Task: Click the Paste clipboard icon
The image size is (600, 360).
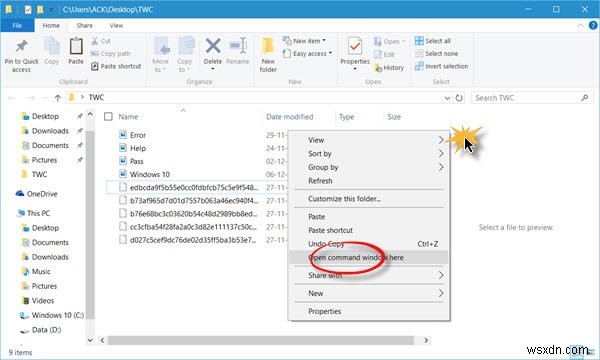Action: pos(76,46)
